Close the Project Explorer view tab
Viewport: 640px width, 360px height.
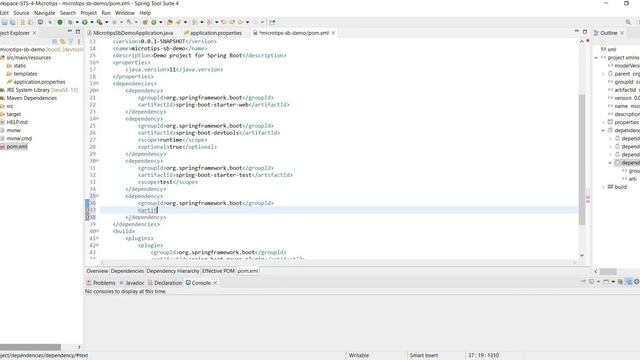click(x=34, y=33)
